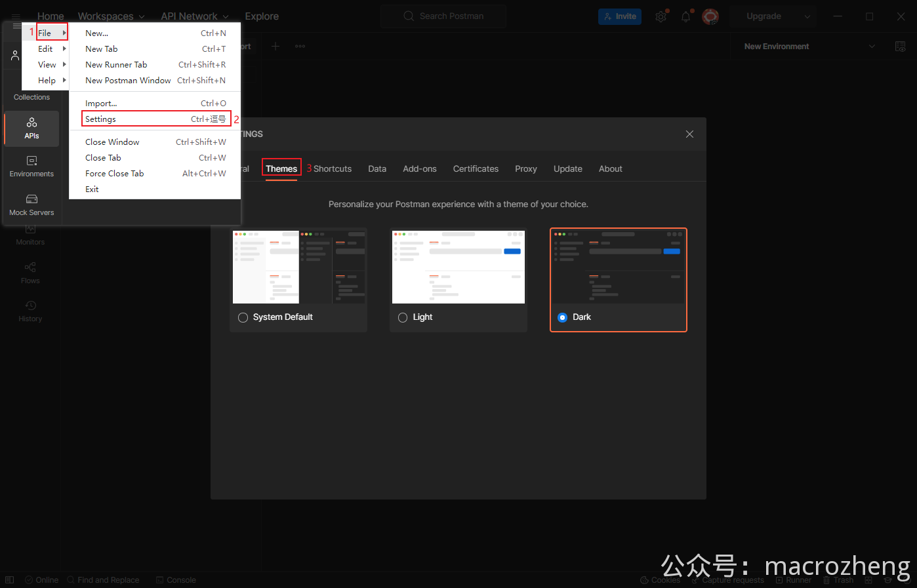
Task: Choose Exit from the File menu
Action: [155, 189]
